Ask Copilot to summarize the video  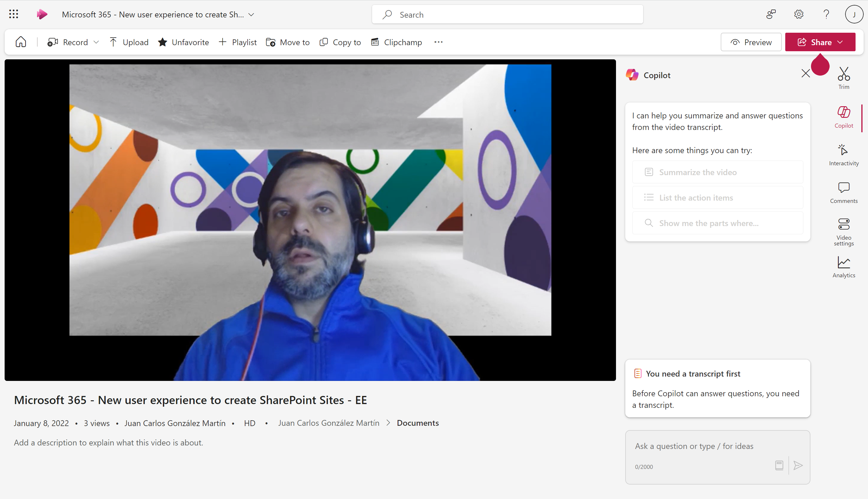[717, 172]
